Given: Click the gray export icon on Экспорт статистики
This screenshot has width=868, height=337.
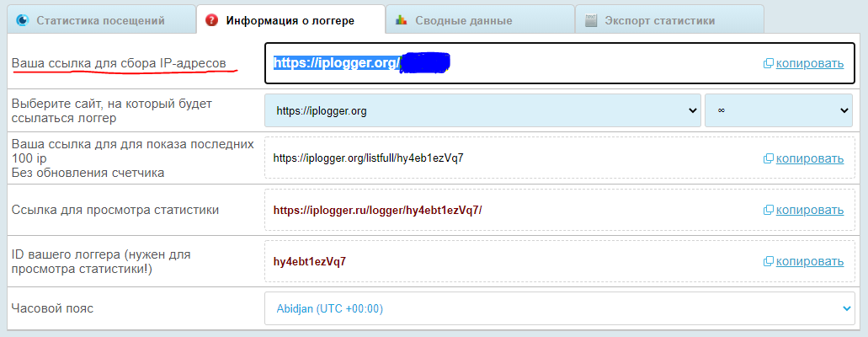Looking at the screenshot, I should (591, 20).
